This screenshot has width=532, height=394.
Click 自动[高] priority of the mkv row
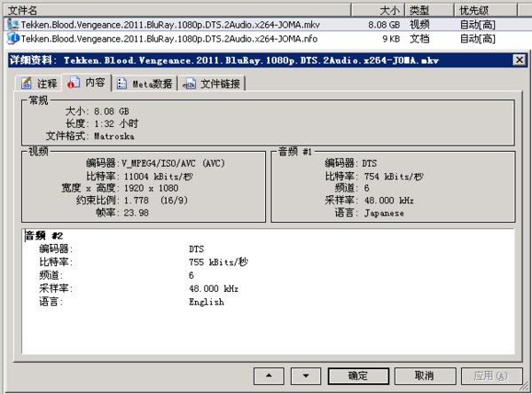[x=478, y=25]
